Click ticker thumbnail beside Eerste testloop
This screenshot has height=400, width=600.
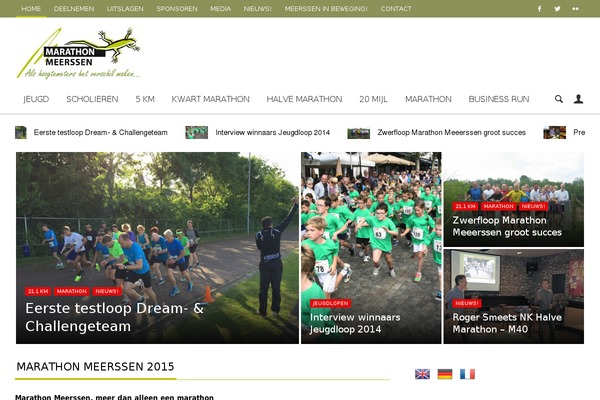click(21, 132)
